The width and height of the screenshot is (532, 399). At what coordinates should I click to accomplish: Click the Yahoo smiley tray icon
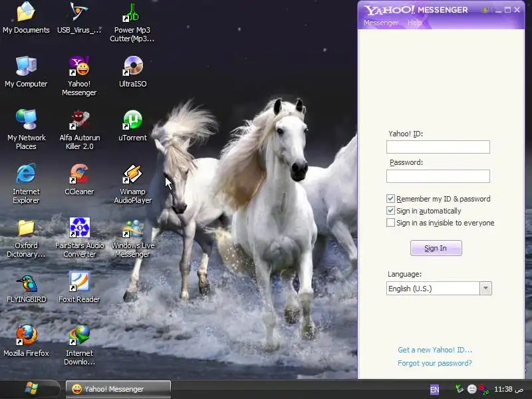click(471, 389)
